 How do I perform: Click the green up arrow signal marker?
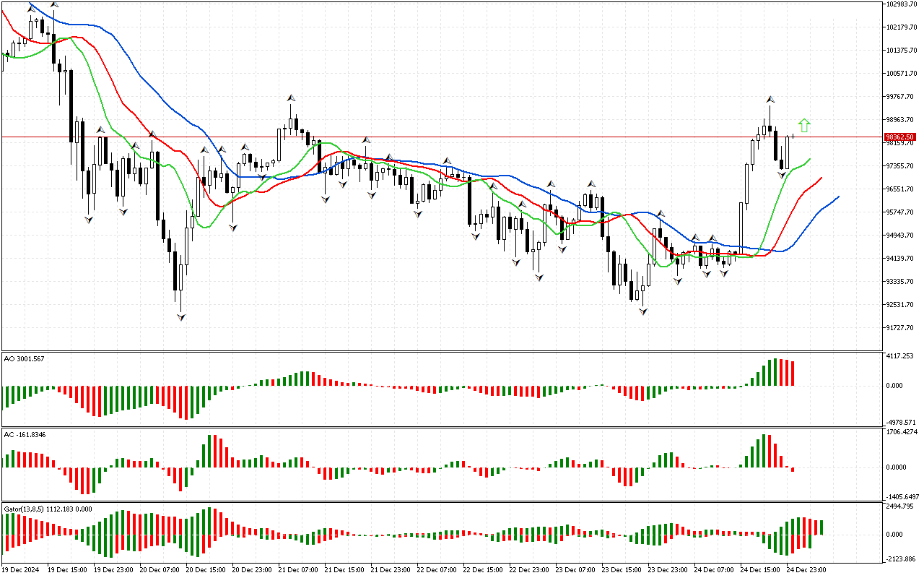coord(804,125)
